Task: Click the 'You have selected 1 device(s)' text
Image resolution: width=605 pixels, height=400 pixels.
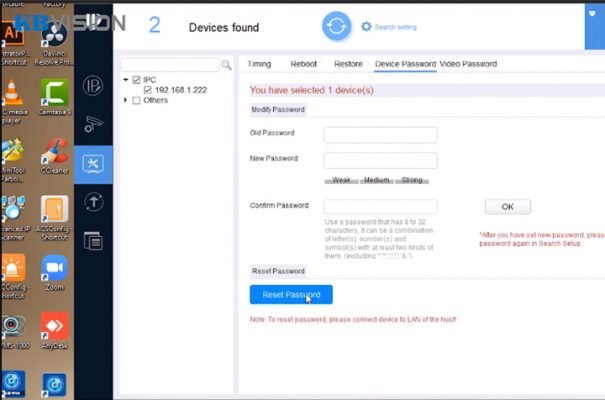Action: pos(311,90)
